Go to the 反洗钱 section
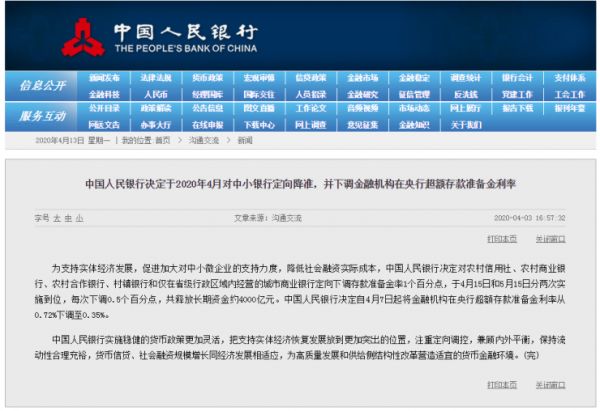 click(466, 95)
